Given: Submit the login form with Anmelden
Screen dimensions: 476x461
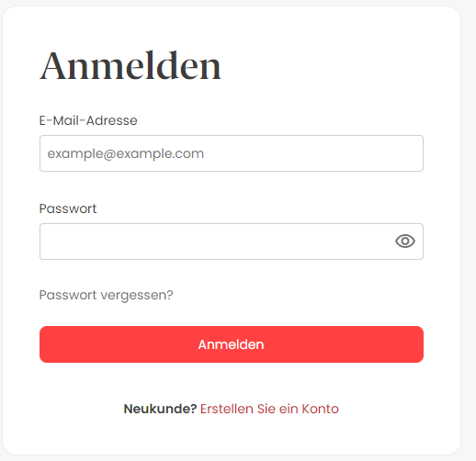Looking at the screenshot, I should click(232, 344).
